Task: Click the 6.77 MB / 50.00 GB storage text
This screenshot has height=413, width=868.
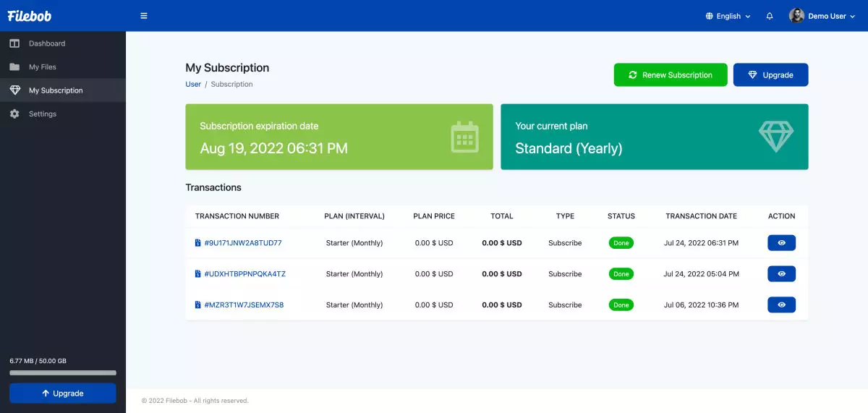Action: pyautogui.click(x=38, y=360)
